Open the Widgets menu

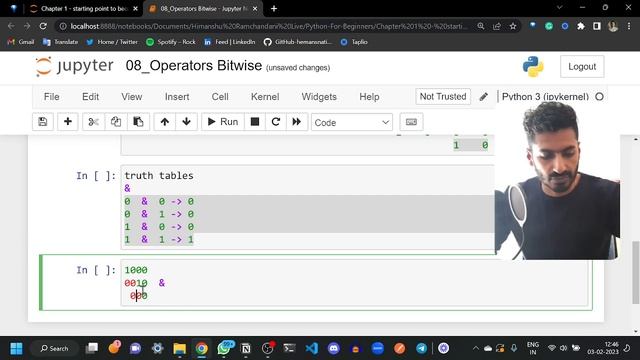(x=319, y=97)
